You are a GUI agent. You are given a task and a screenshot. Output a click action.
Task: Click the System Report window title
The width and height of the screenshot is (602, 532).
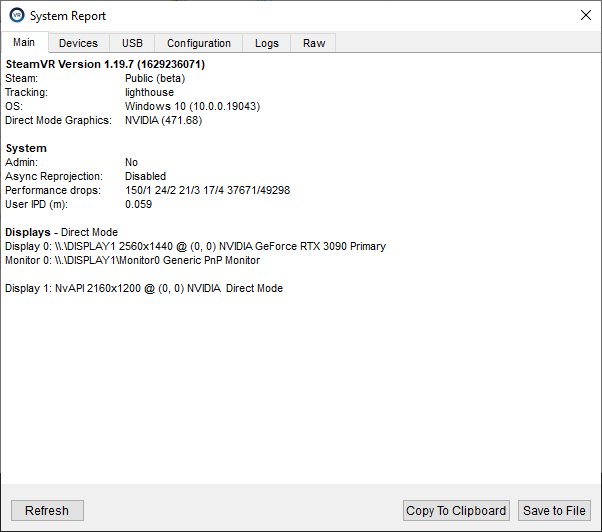68,16
